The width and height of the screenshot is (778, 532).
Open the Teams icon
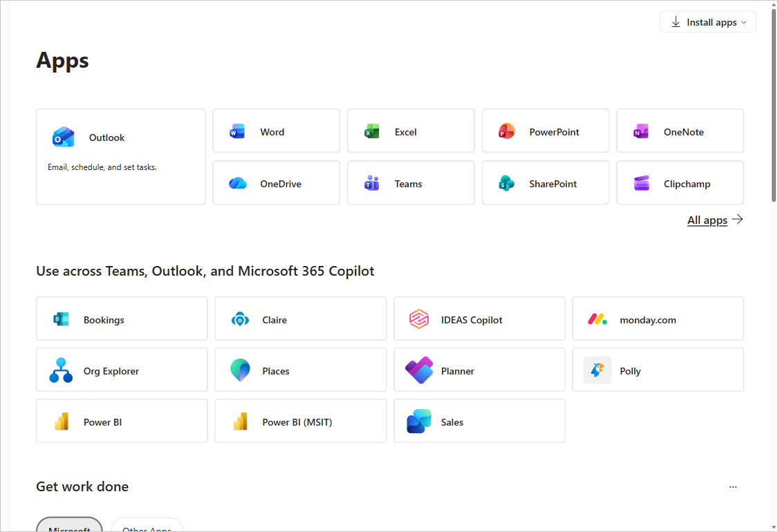tap(371, 184)
